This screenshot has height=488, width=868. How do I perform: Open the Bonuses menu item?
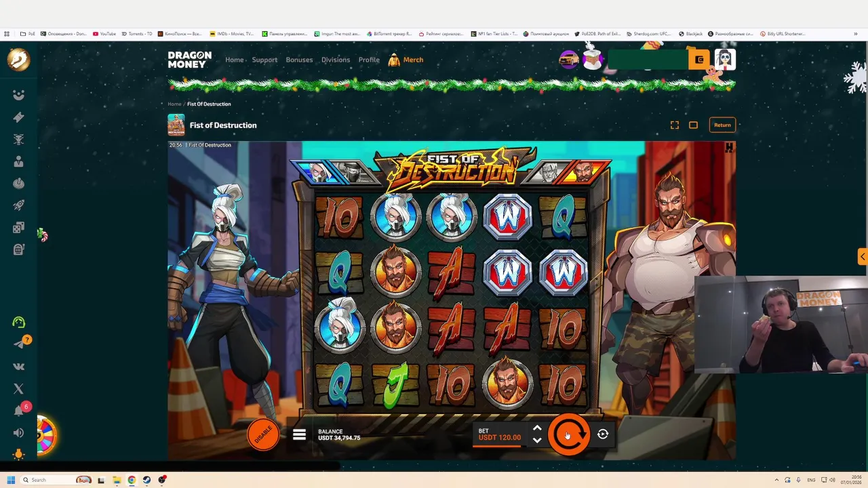click(299, 60)
